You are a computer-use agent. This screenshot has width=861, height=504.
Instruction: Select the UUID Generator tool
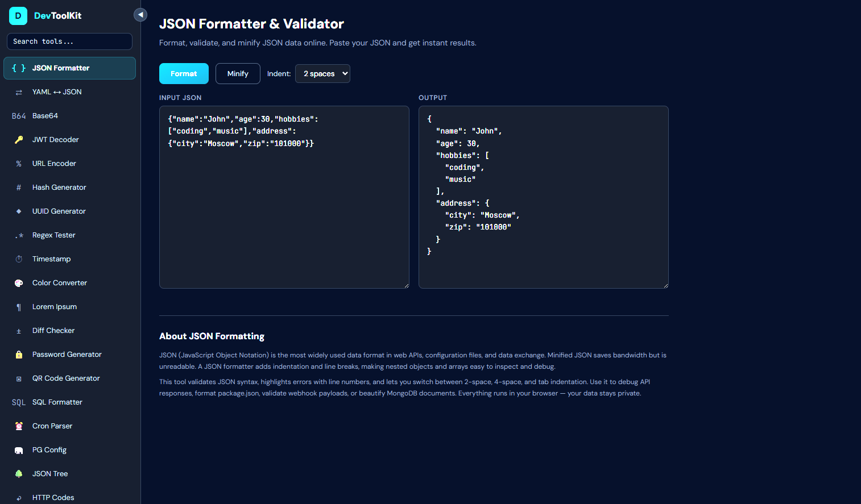59,211
